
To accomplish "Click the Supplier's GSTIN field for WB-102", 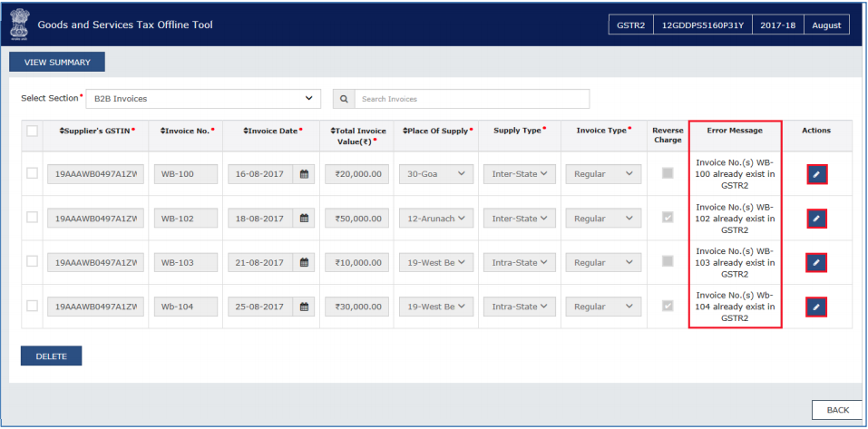I will point(95,218).
